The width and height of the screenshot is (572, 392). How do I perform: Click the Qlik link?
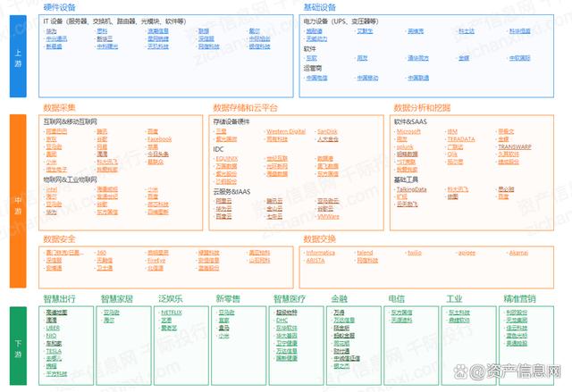pyautogui.click(x=452, y=154)
